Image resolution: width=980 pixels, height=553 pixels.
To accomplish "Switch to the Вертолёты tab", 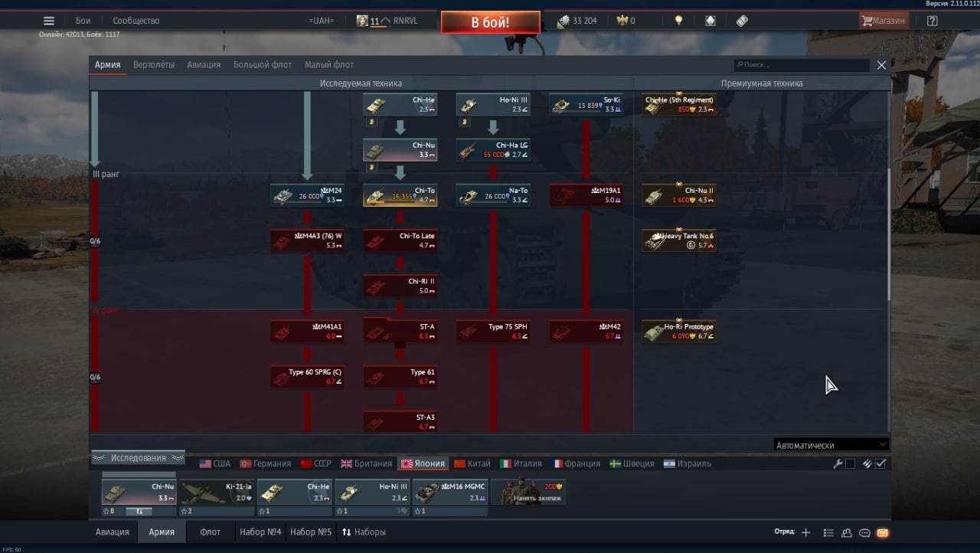I will pyautogui.click(x=153, y=65).
